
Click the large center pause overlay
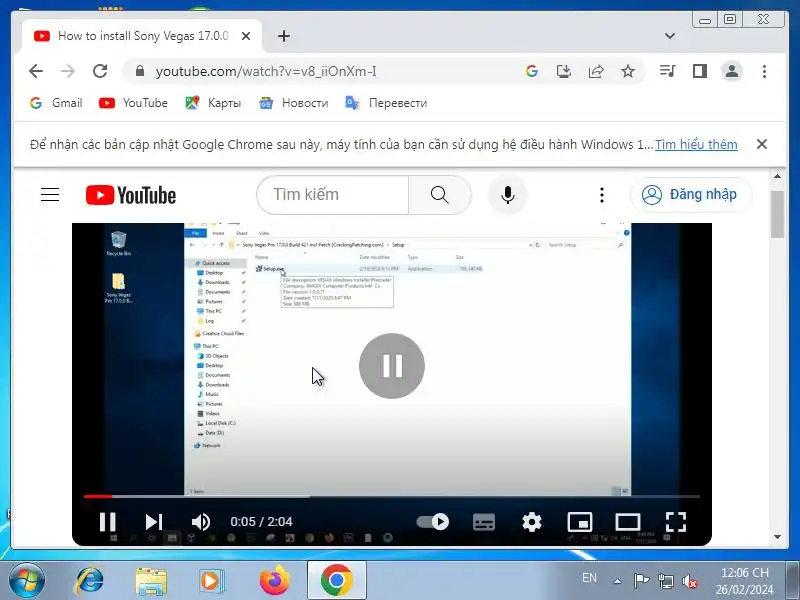[392, 366]
